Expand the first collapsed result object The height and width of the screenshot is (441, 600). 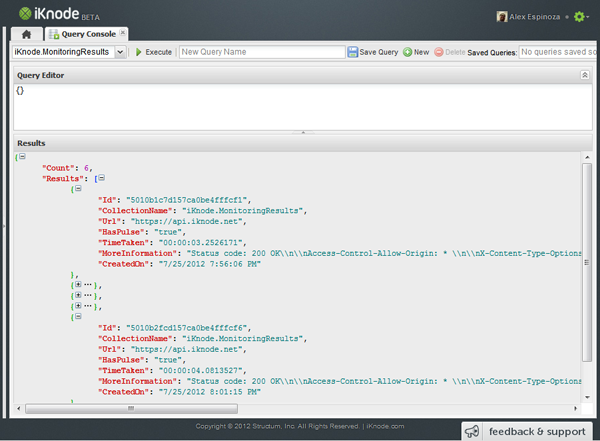[78, 284]
